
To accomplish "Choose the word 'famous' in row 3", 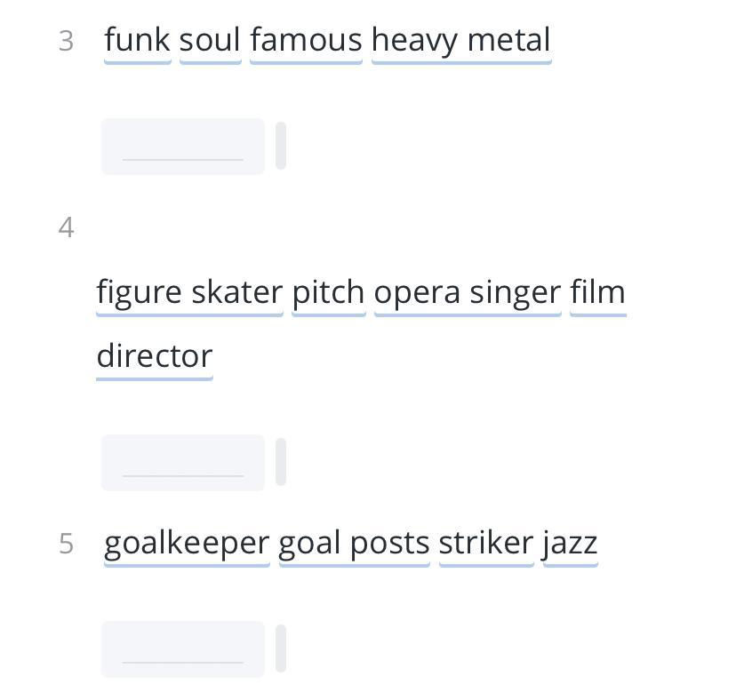I will 306,41.
